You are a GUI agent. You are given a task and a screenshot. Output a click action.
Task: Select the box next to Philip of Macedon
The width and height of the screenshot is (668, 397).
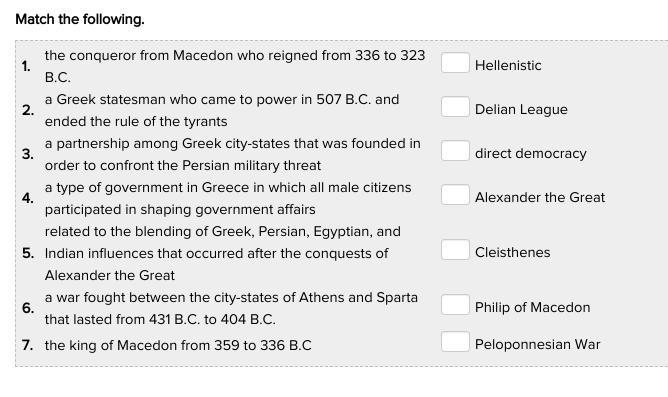click(455, 304)
